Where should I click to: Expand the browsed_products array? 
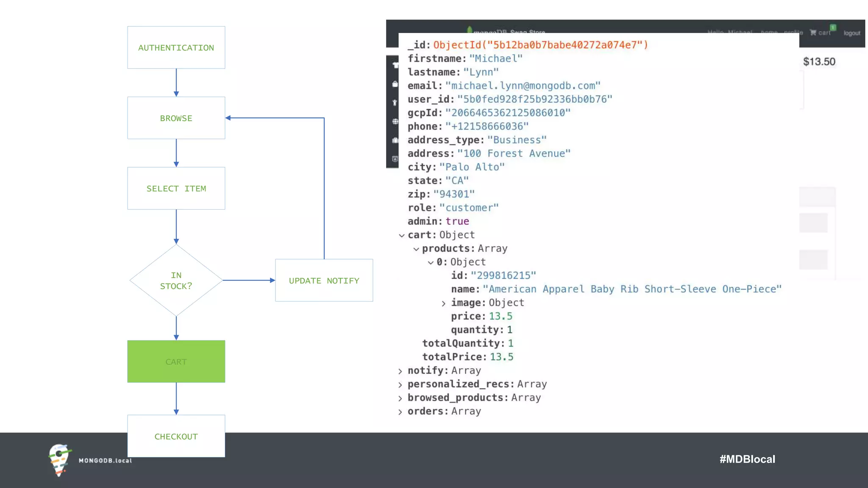[400, 398]
